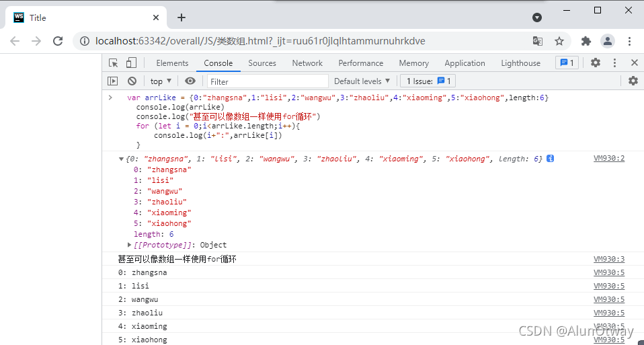Click the address bar URL

pyautogui.click(x=260, y=41)
